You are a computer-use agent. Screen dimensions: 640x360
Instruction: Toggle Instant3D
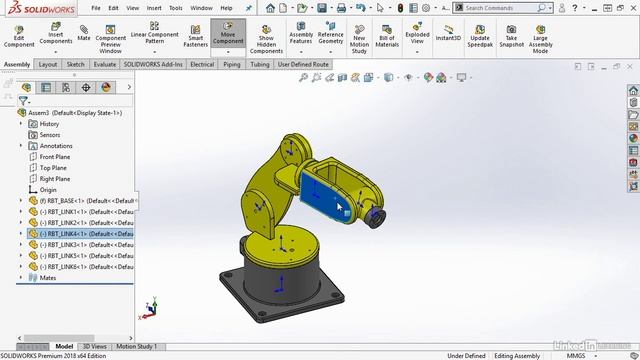tap(448, 33)
